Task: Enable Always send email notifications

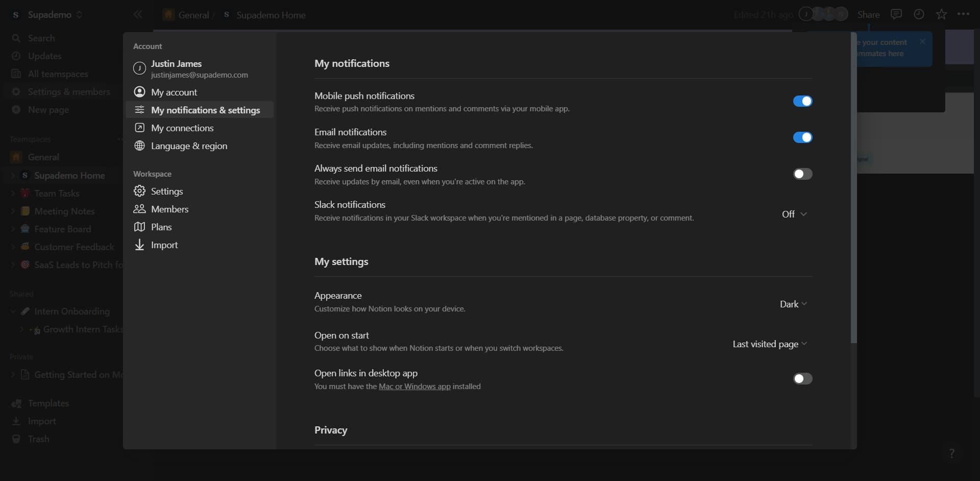Action: 802,174
